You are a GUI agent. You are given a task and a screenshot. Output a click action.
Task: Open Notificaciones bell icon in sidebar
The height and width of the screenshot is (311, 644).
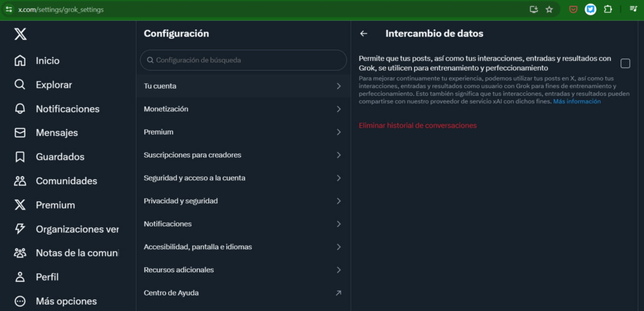(20, 109)
